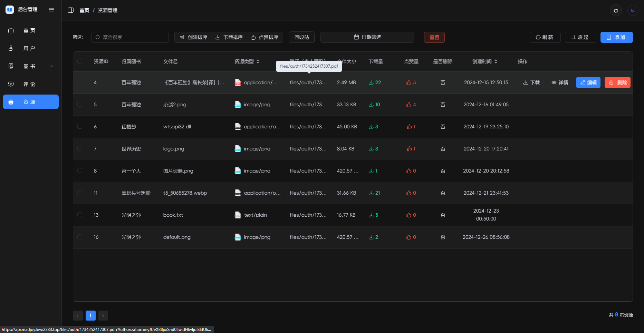644x333 pixels.
Task: Sort by 下载排序
Action: click(229, 37)
